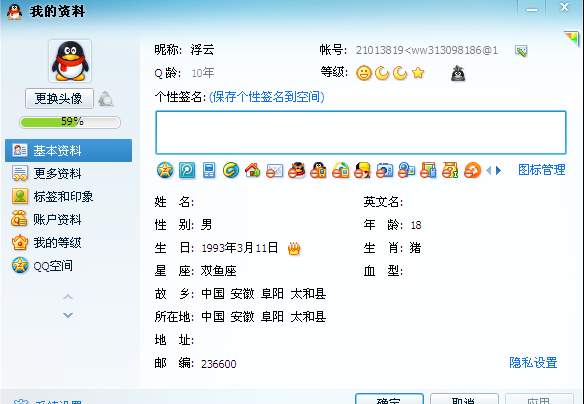584x404 pixels.
Task: Click the green swirl browser icon
Action: click(x=231, y=171)
